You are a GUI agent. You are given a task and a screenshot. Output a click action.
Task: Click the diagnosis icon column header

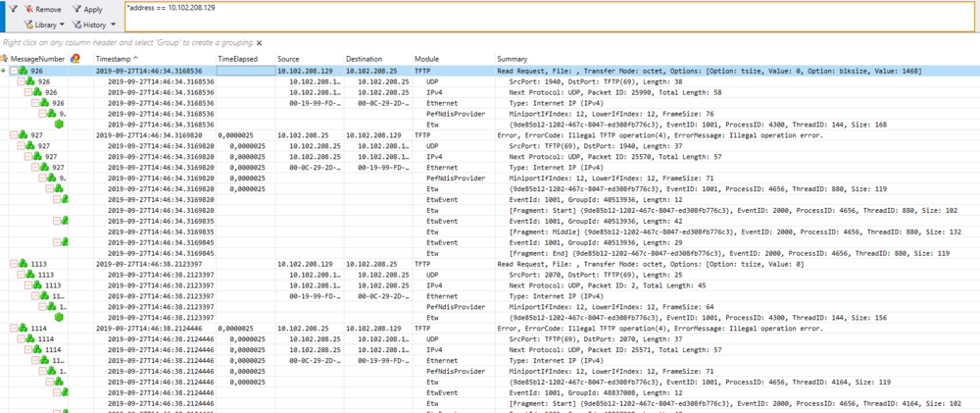75,59
